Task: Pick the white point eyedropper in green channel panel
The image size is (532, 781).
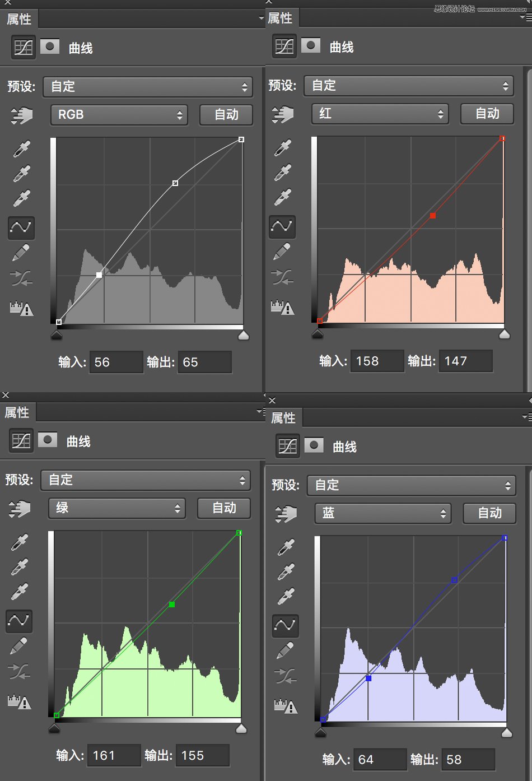Action: click(x=20, y=592)
